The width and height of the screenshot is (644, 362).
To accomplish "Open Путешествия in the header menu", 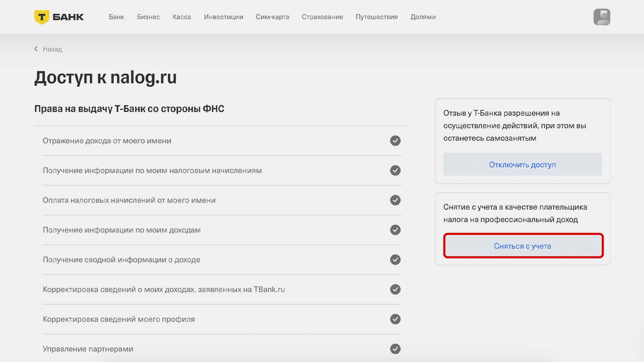I will point(376,17).
